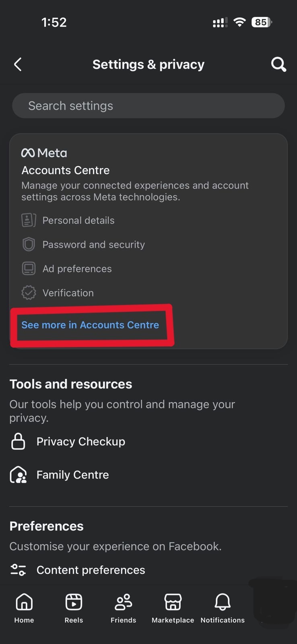Screen dimensions: 297x644
Task: View the Notifications tab
Action: [x=223, y=608]
